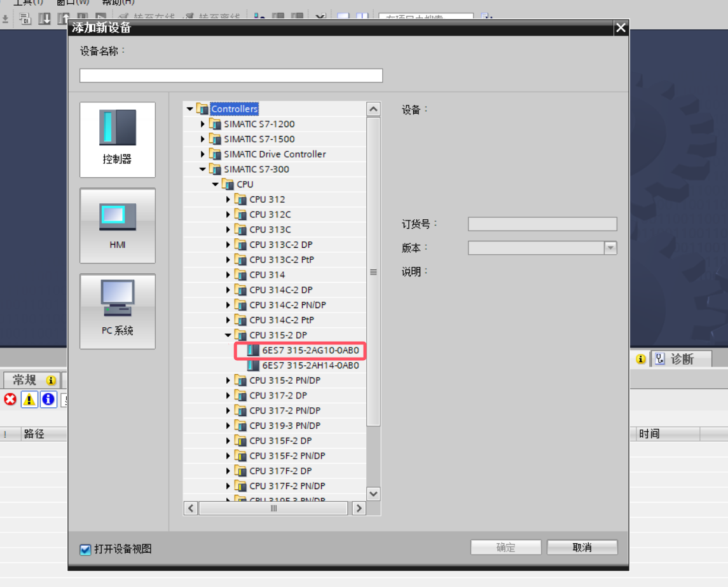Click the vertical scrollbar thumb of device tree

click(373, 271)
